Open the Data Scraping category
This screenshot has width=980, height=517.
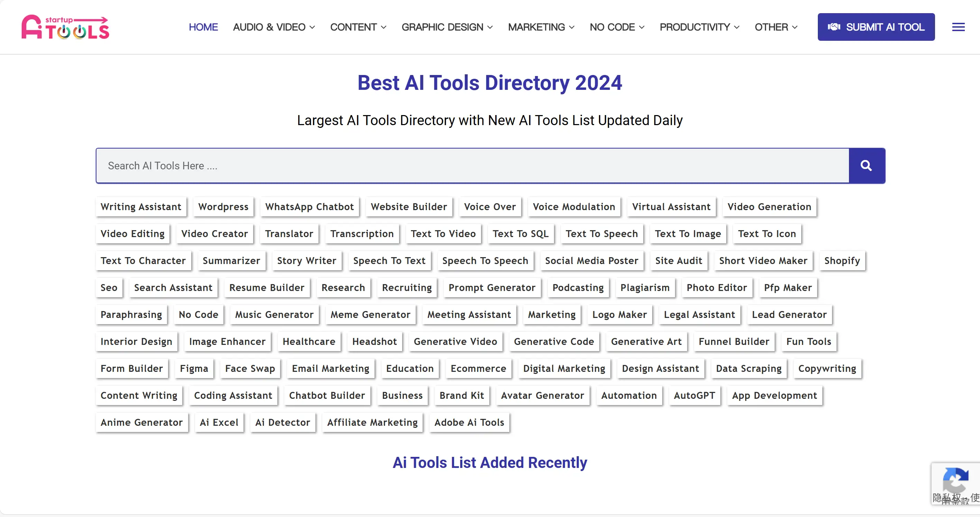pyautogui.click(x=749, y=369)
